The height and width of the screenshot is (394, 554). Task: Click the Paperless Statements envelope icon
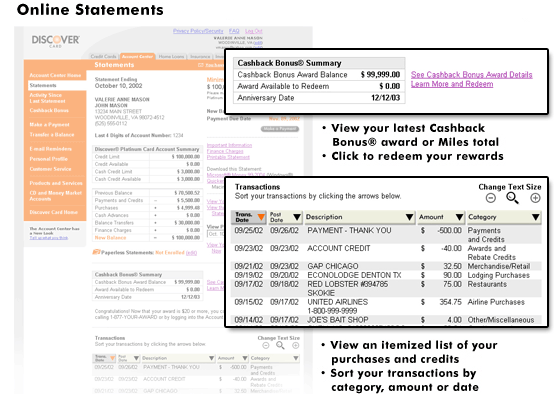[96, 252]
